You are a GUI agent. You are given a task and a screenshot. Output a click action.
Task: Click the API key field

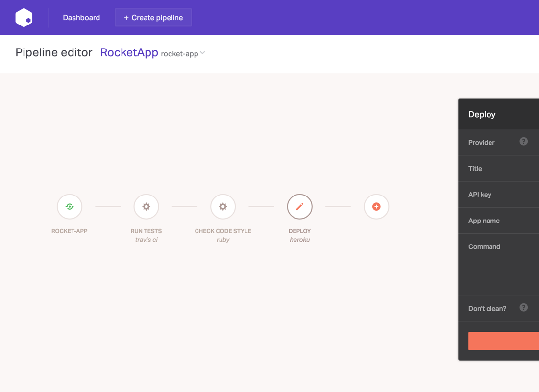coord(495,195)
